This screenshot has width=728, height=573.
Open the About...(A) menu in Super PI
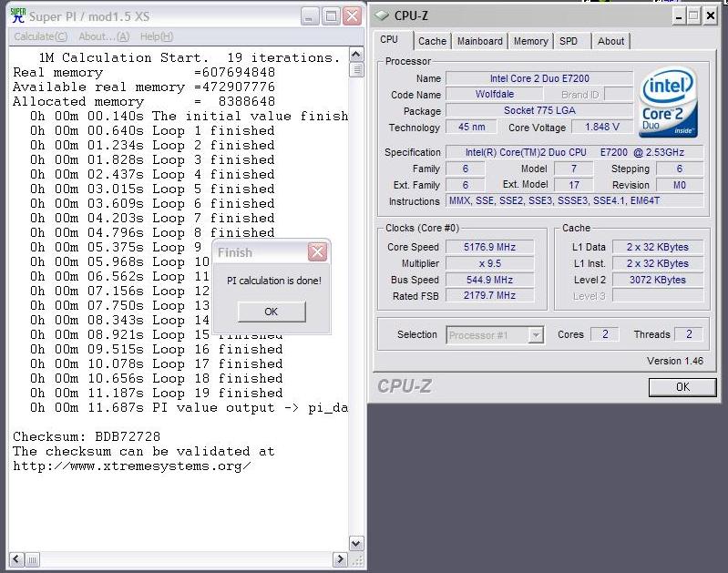[104, 36]
